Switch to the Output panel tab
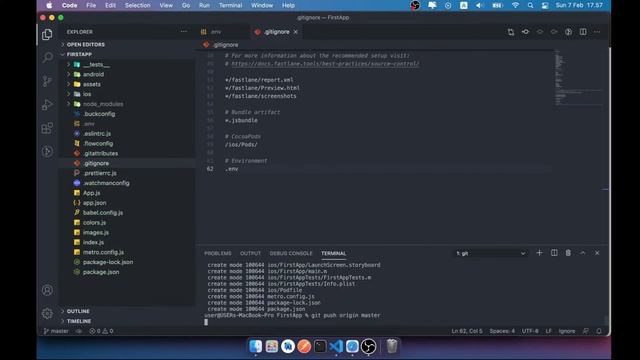Screen dimensions: 640x360 tap(250, 253)
